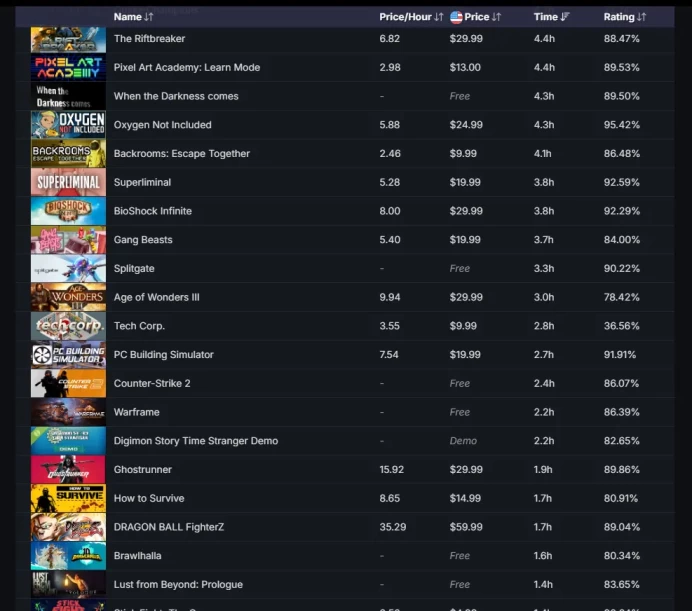Select Counter-Strike 2 title
Viewport: 692px width, 611px height.
click(152, 383)
